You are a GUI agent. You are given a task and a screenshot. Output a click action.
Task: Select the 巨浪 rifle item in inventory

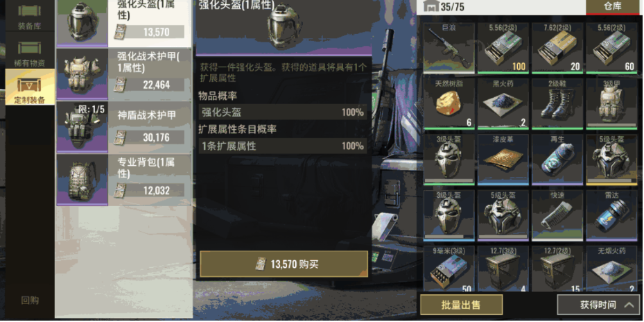449,48
